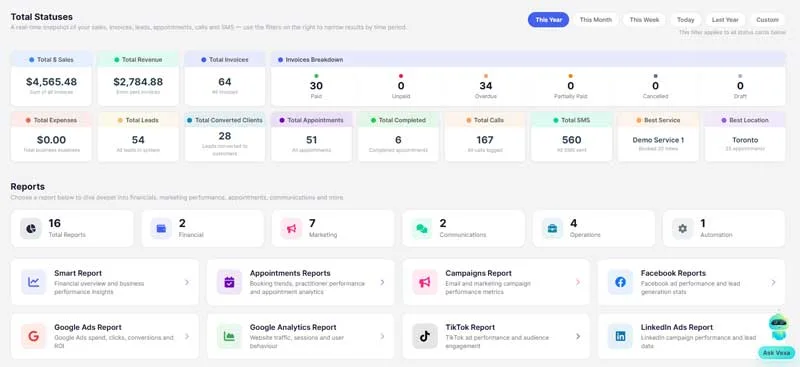The image size is (800, 367).
Task: Click the Unpaid red status dot
Action: coord(401,76)
